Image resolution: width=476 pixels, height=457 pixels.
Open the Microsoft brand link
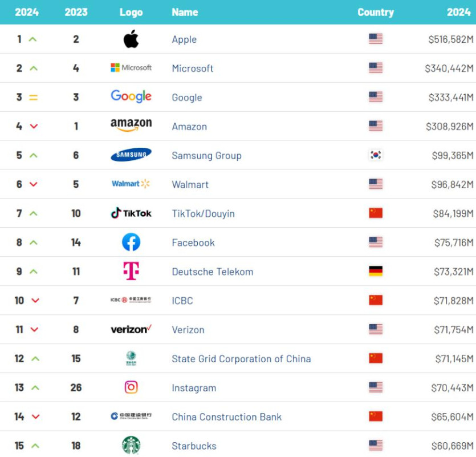point(193,68)
